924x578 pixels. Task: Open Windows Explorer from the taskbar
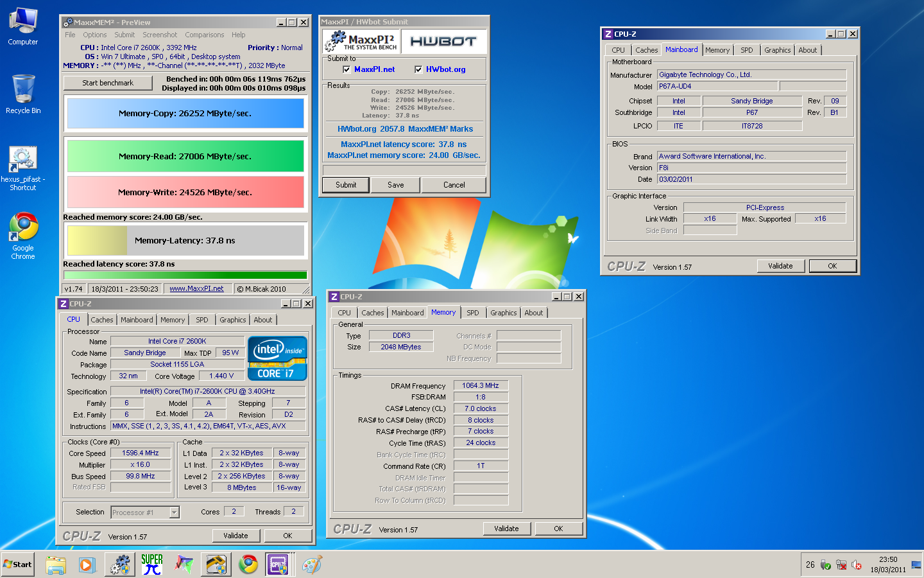(56, 565)
